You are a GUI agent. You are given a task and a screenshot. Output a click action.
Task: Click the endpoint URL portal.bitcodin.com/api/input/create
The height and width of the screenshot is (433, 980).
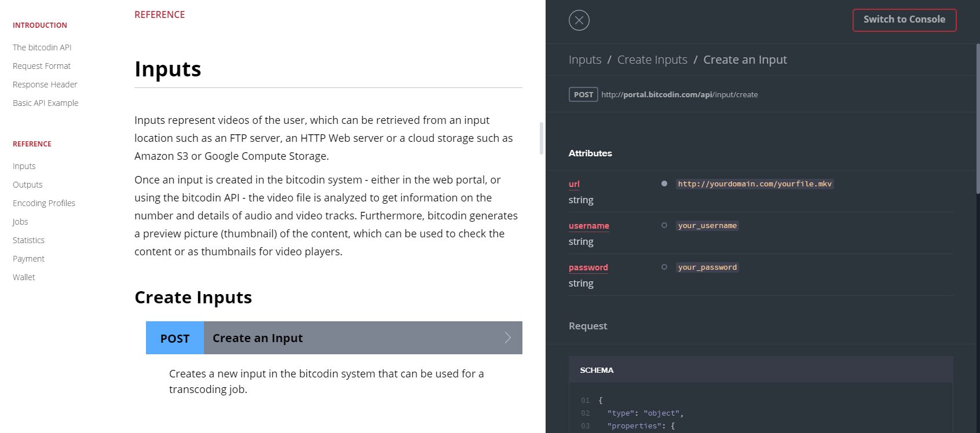[679, 94]
